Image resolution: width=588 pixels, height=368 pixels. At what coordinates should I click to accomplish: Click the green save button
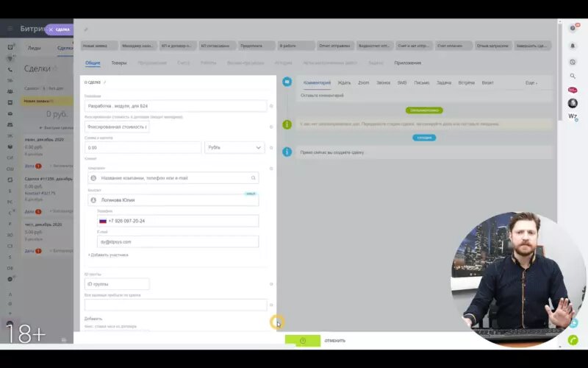[303, 341]
